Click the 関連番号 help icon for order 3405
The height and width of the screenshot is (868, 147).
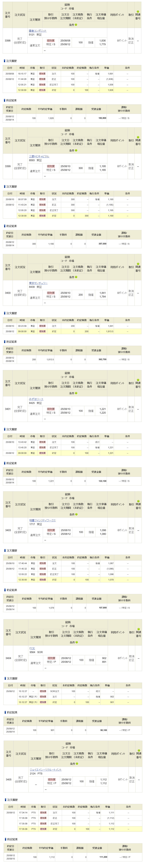[x=139, y=750]
